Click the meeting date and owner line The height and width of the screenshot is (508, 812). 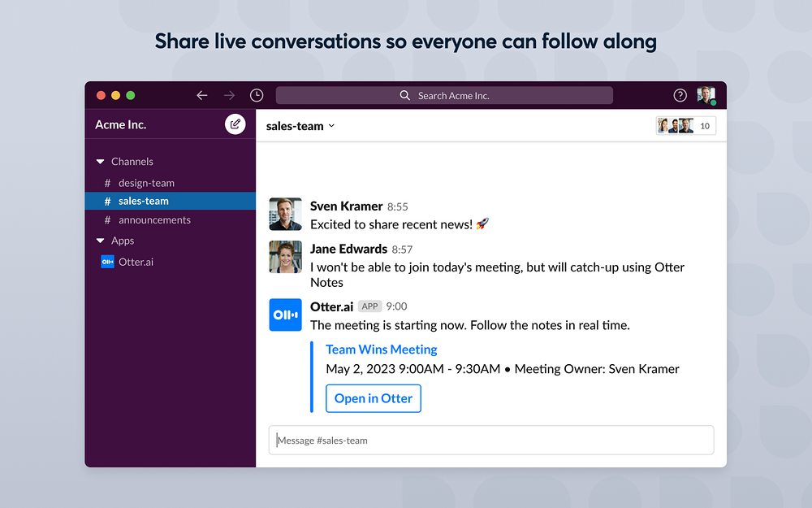(503, 369)
